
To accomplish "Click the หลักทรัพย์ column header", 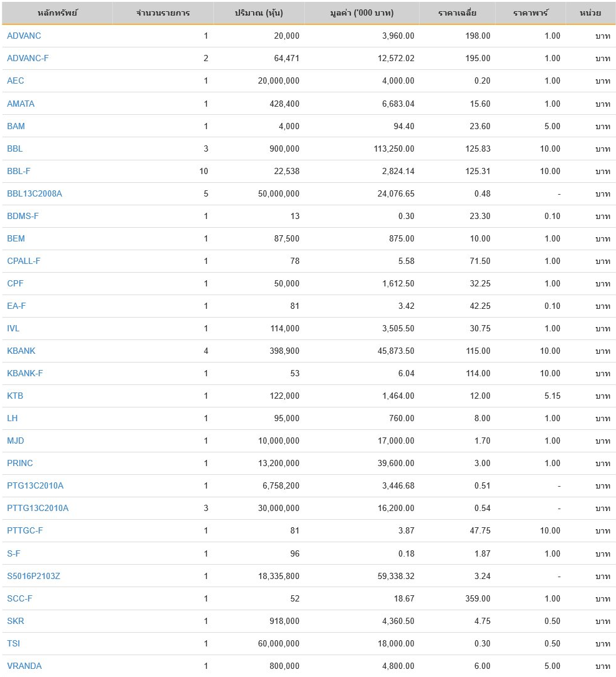I will [x=57, y=13].
